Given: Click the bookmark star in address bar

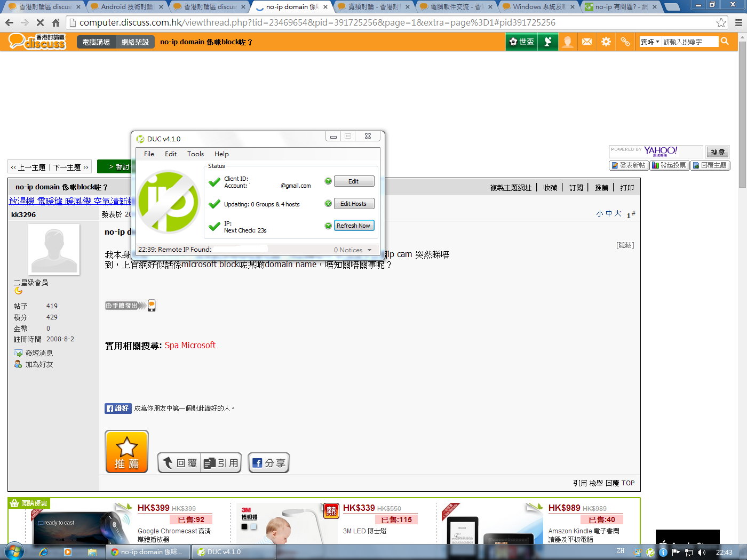Looking at the screenshot, I should 721,22.
